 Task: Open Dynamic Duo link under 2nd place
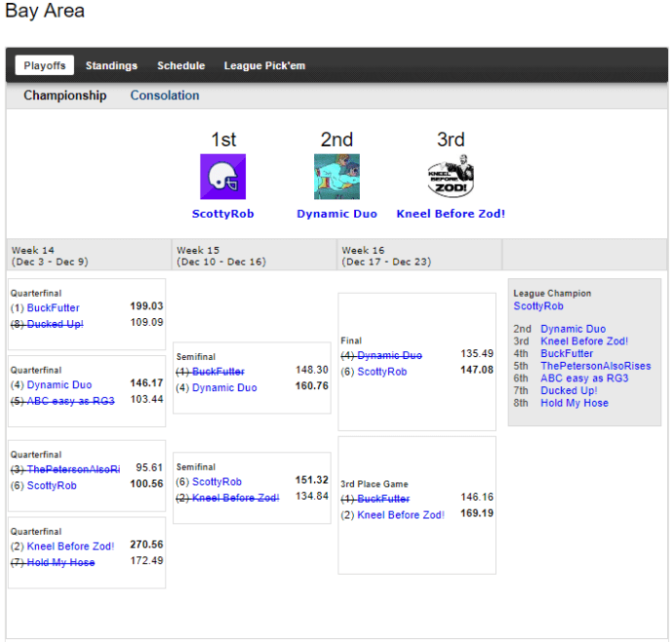point(336,214)
